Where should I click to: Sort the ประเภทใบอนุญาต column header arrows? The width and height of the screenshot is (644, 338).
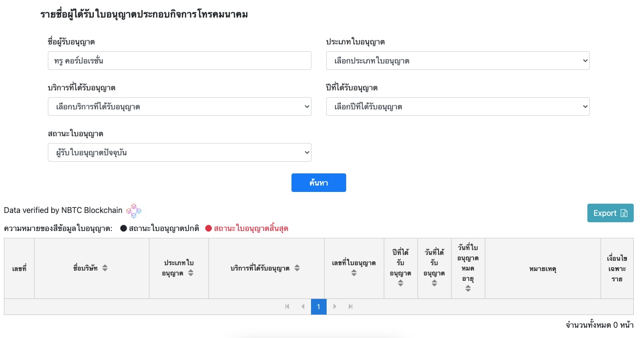pyautogui.click(x=191, y=273)
